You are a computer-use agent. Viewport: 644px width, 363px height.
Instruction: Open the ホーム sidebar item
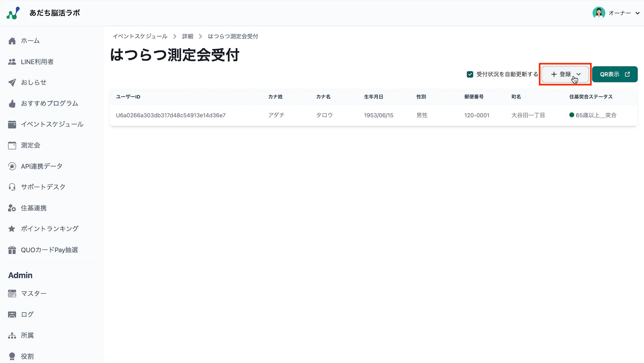tap(30, 41)
